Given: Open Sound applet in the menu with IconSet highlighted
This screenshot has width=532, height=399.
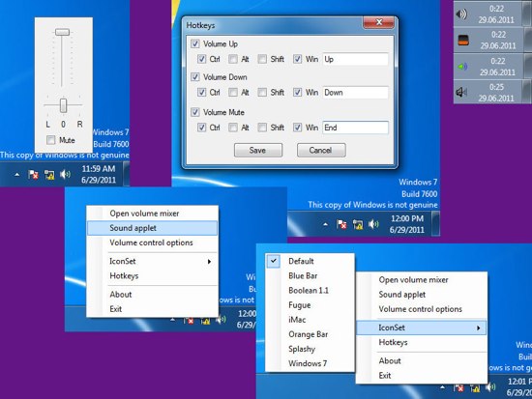Looking at the screenshot, I should 421,295.
